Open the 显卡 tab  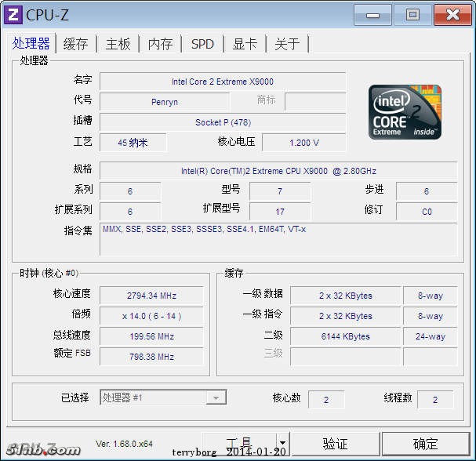click(245, 44)
